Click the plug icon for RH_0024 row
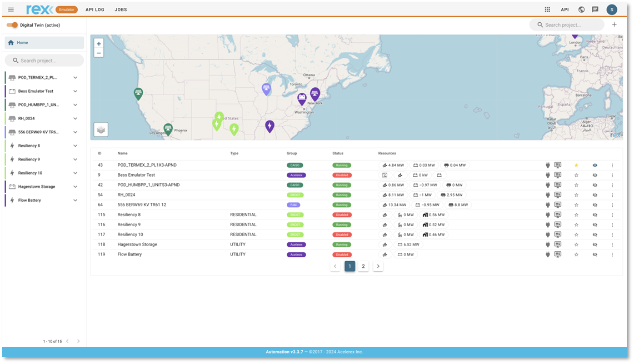Screen dimensions: 634x364 pos(547,195)
